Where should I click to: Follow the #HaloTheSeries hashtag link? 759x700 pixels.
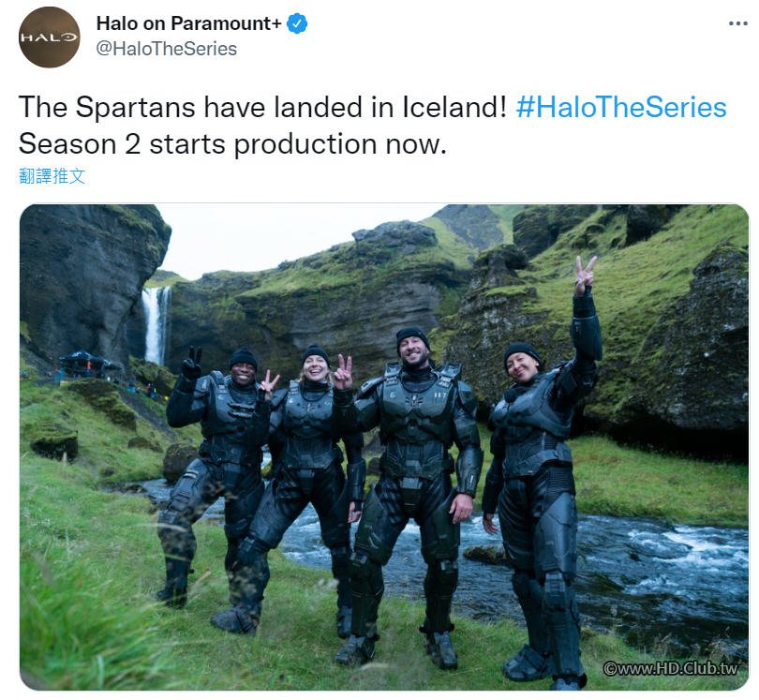tap(621, 107)
